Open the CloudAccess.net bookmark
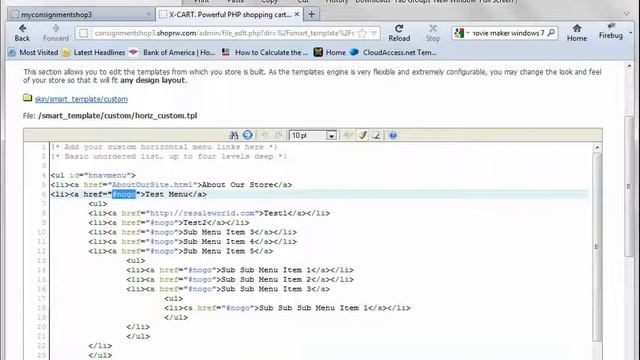Viewport: 640px width, 360px height. tap(393, 52)
